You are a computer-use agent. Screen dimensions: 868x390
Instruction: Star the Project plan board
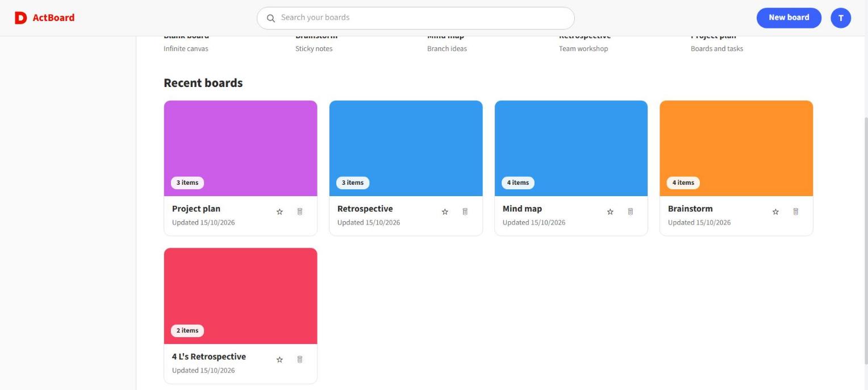tap(279, 211)
